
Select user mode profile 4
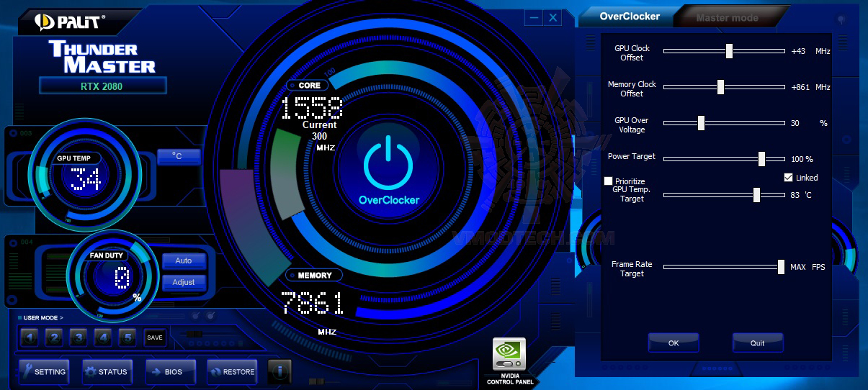coord(103,337)
